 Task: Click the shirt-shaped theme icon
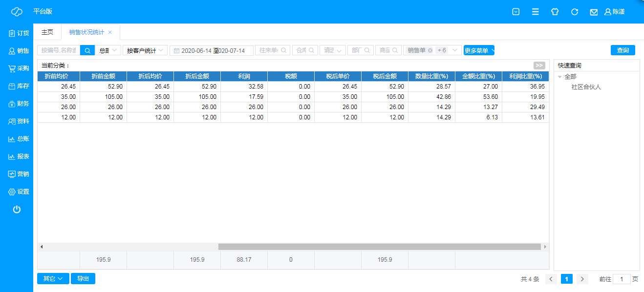tap(555, 12)
